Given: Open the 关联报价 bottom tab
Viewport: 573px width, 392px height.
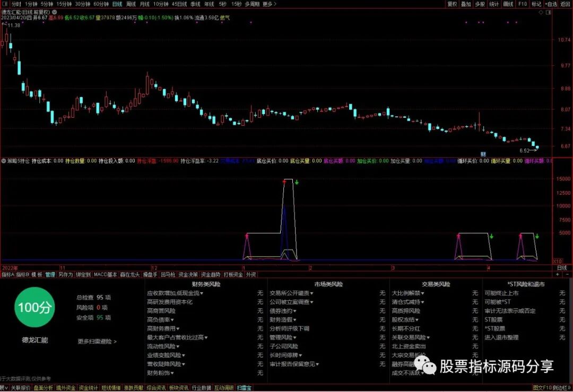Looking at the screenshot, I should point(21,388).
